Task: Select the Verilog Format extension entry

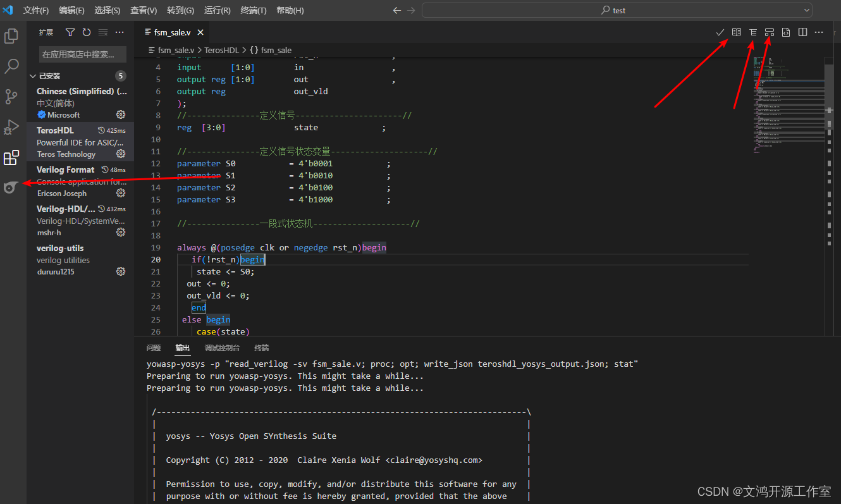Action: click(80, 181)
